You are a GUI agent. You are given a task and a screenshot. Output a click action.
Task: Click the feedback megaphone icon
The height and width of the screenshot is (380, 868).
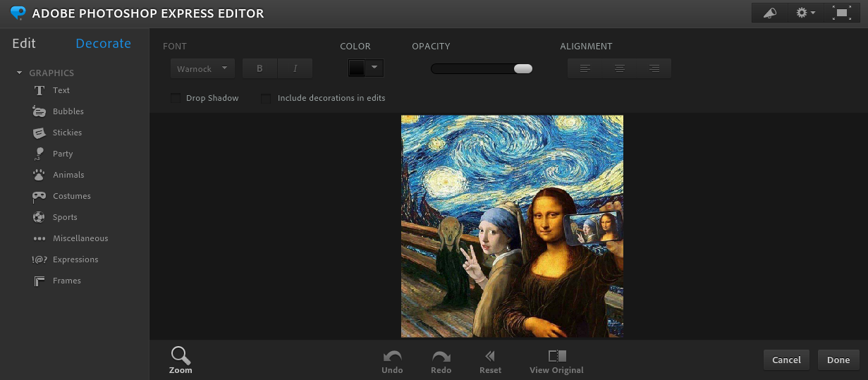pos(769,13)
